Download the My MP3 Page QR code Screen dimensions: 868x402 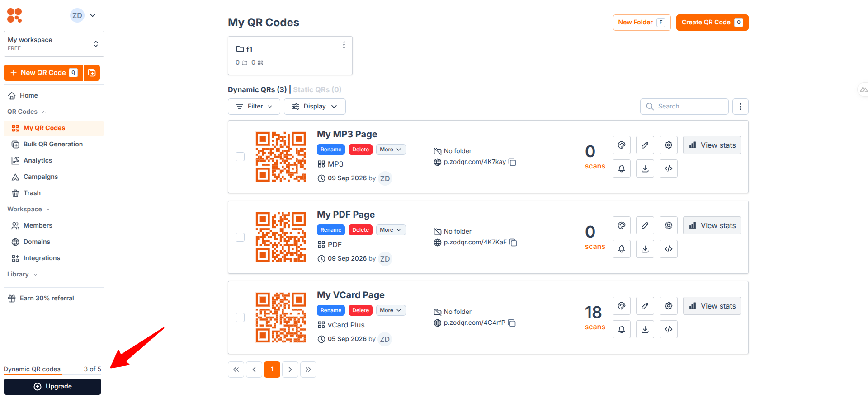pyautogui.click(x=645, y=168)
